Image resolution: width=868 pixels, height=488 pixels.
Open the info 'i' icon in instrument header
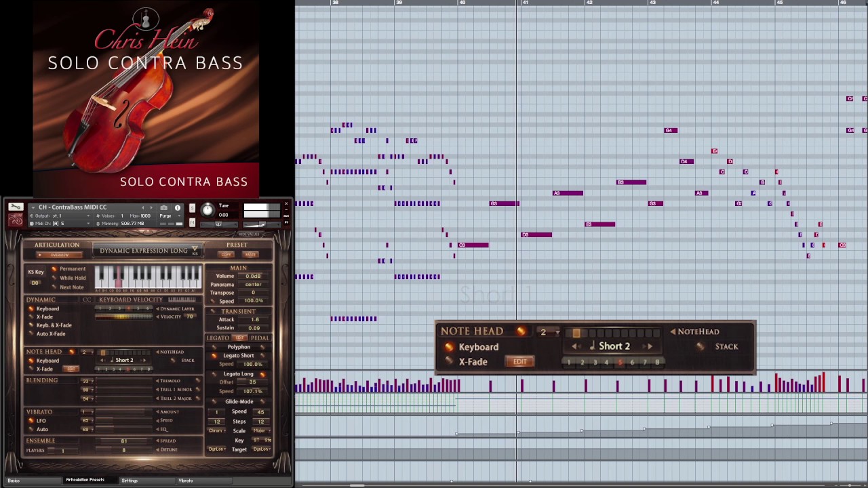(178, 207)
